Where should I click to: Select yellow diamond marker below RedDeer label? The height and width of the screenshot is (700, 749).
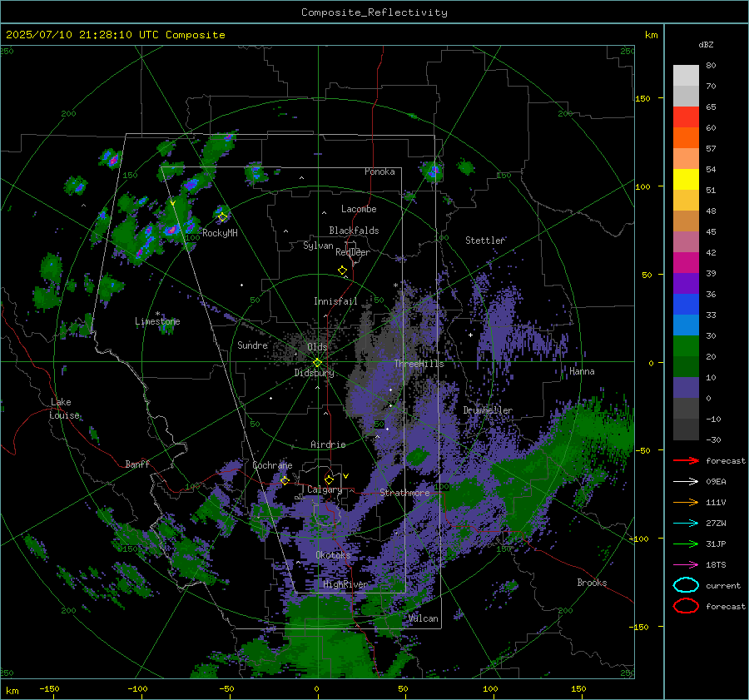[x=342, y=271]
